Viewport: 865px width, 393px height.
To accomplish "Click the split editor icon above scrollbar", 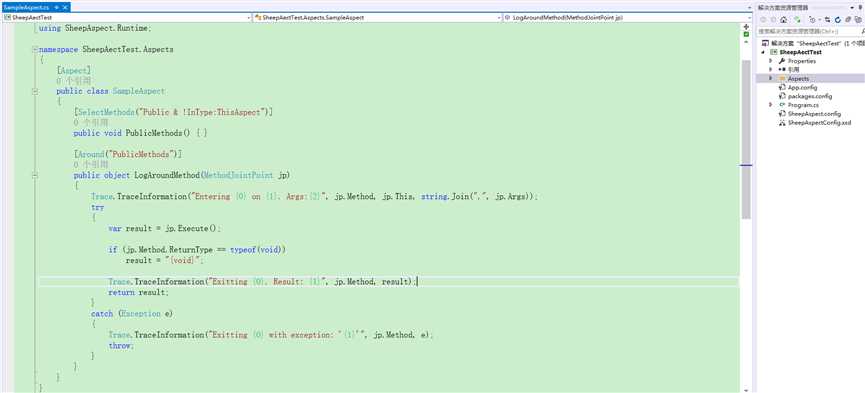I will pos(746,26).
